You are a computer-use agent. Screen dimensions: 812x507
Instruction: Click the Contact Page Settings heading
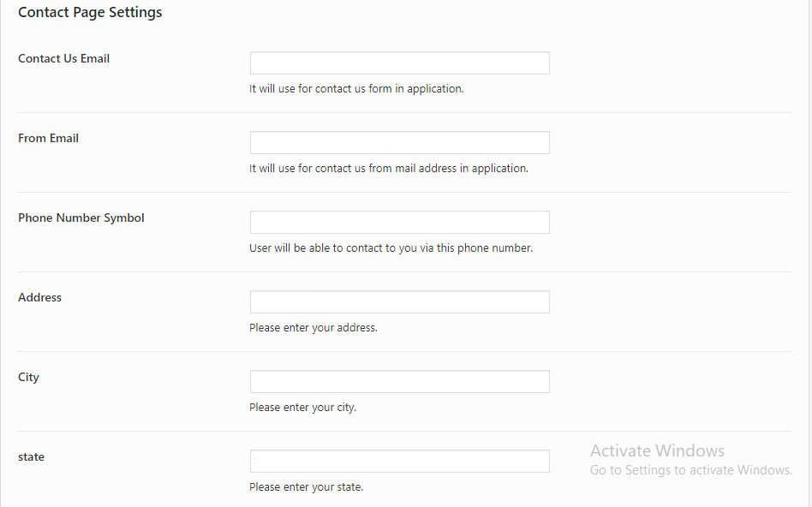(90, 13)
